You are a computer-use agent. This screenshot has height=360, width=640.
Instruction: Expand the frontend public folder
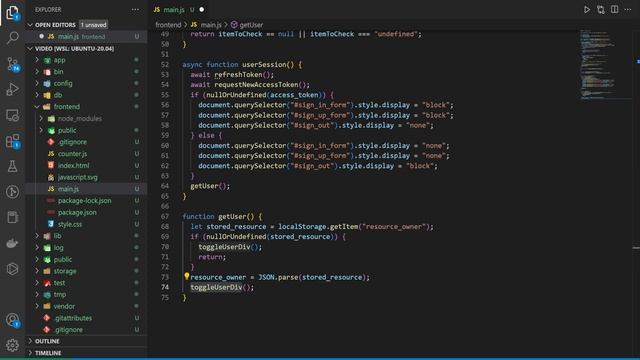(x=67, y=131)
